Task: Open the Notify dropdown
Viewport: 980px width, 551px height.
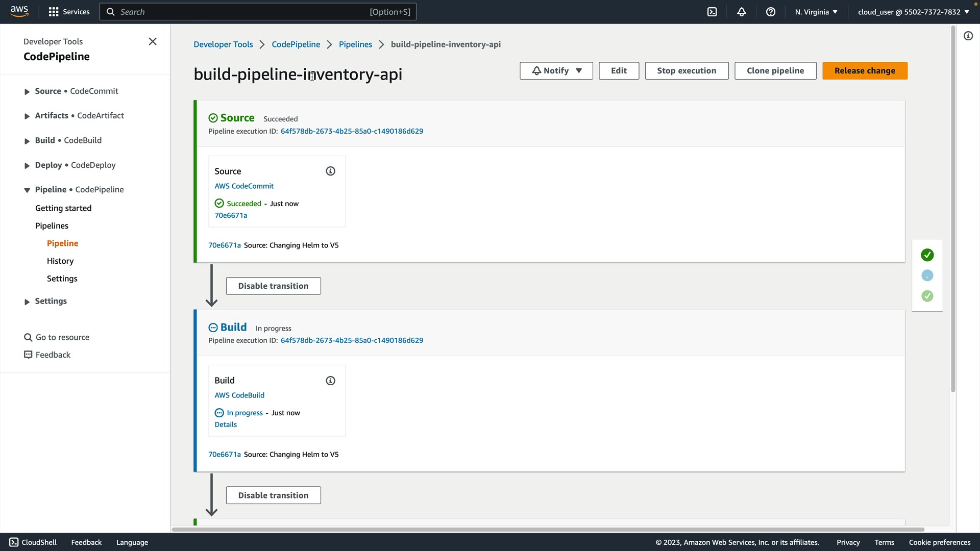Action: pos(556,71)
